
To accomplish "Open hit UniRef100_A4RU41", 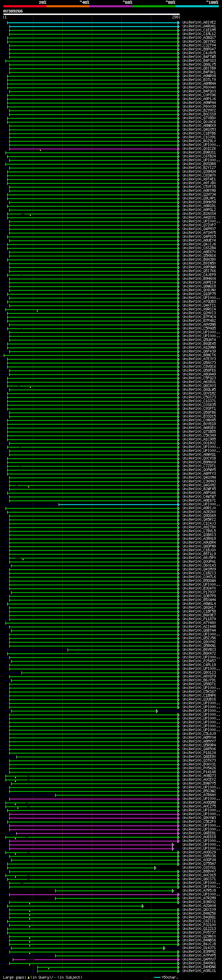I will click(199, 26).
